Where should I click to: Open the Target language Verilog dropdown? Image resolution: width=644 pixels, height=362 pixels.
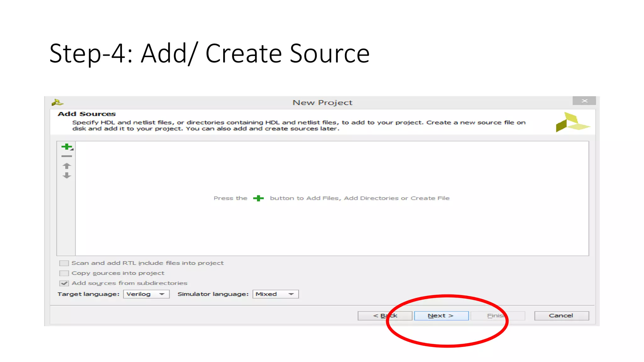146,294
